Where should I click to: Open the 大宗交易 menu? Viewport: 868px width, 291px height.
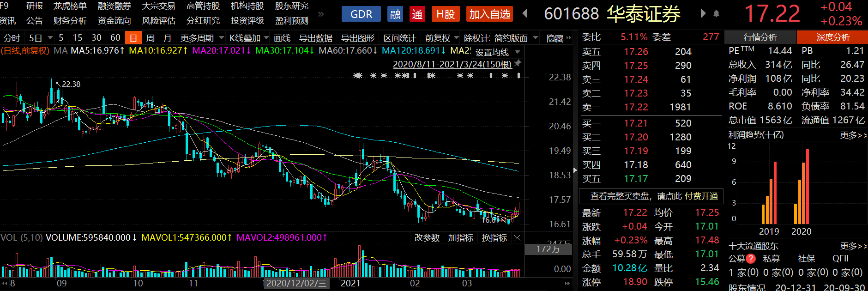point(159,6)
